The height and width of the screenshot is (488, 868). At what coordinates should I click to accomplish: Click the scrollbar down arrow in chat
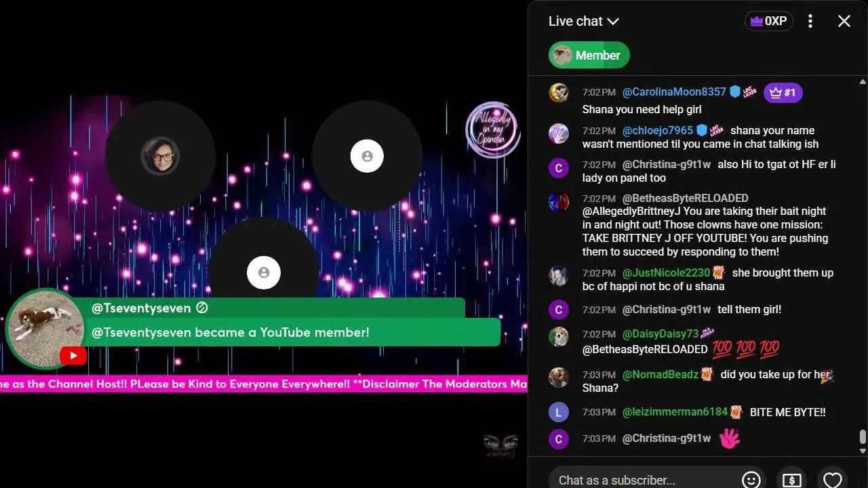pyautogui.click(x=863, y=451)
